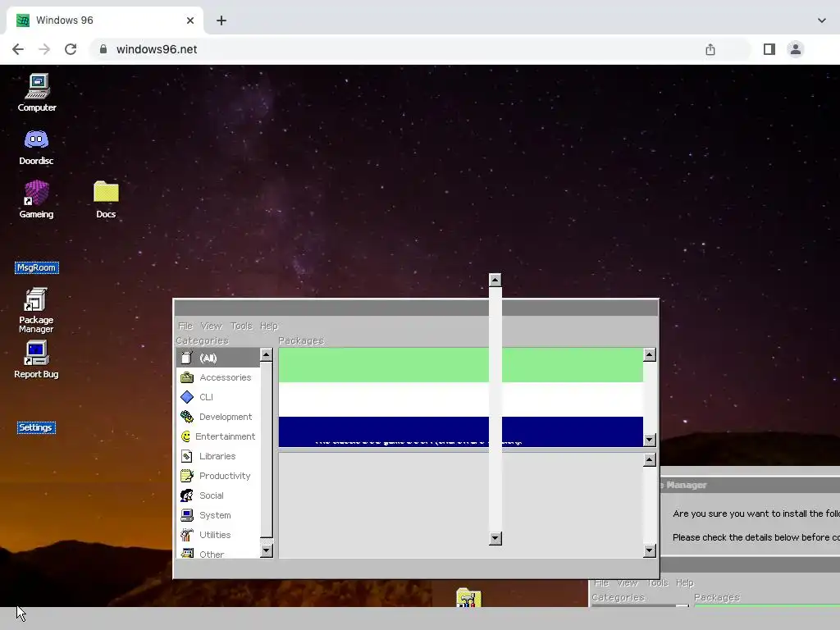Click the tall floating scrollbar down arrow
The width and height of the screenshot is (840, 630).
(x=495, y=538)
